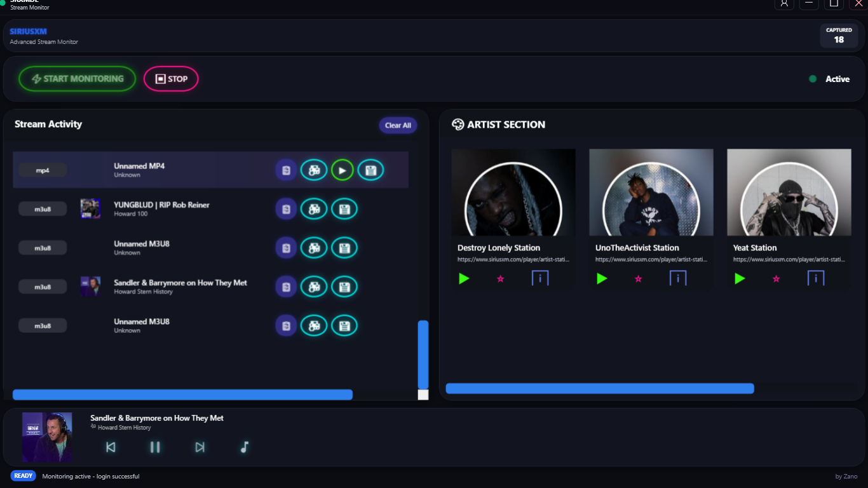Click the tractor icon in Unnamed MP4 row
The height and width of the screenshot is (488, 868).
[314, 170]
